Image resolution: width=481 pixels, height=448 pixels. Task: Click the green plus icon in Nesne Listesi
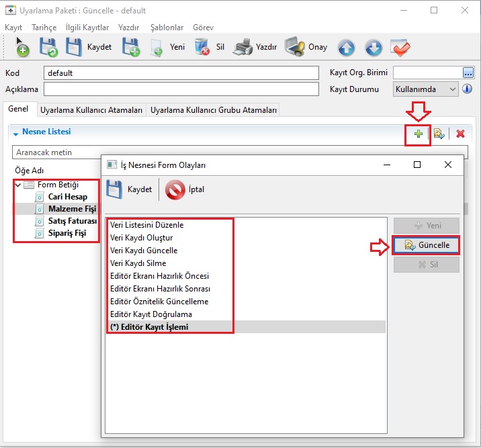[418, 134]
